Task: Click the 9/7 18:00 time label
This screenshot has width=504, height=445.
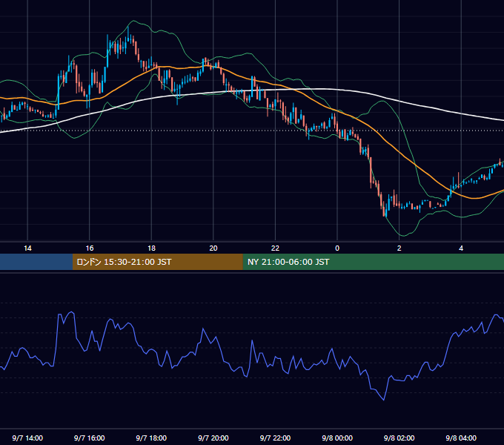Action: click(x=151, y=438)
